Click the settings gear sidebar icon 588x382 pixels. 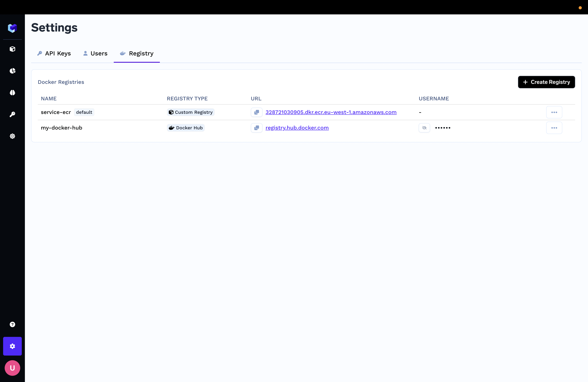(x=12, y=346)
